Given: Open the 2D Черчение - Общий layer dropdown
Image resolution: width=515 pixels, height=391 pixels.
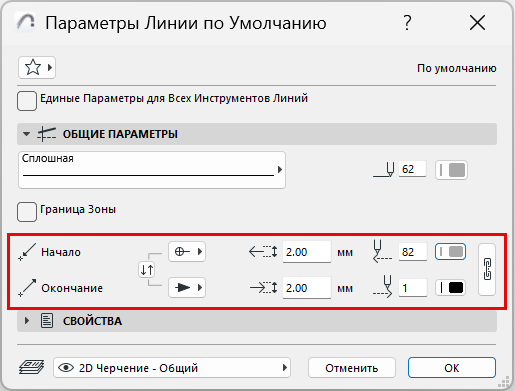Looking at the screenshot, I should tap(172, 368).
